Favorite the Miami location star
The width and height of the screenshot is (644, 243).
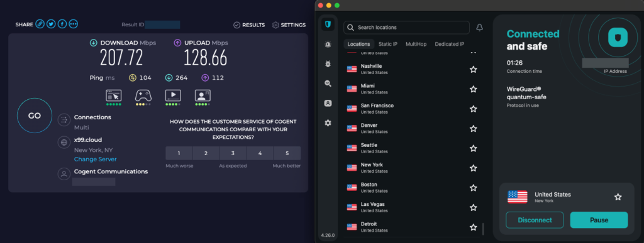(473, 89)
